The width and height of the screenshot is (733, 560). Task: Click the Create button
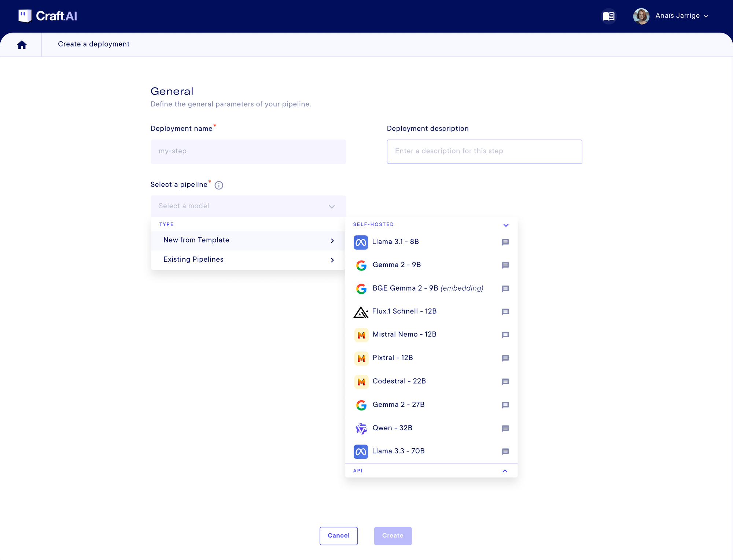(x=393, y=536)
